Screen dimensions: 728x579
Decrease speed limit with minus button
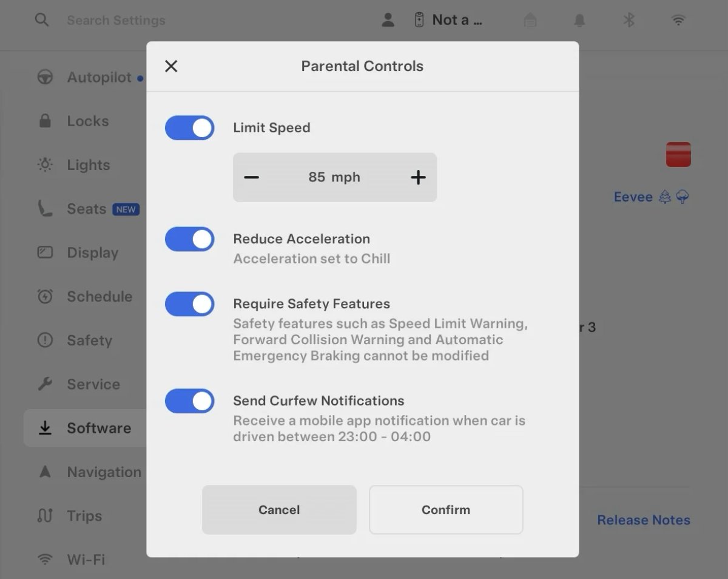pos(252,177)
